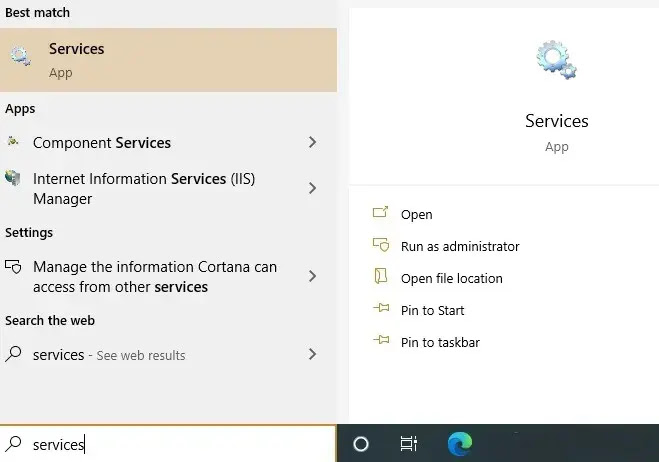Expand the Component Services chevron
659x462 pixels.
coord(312,143)
